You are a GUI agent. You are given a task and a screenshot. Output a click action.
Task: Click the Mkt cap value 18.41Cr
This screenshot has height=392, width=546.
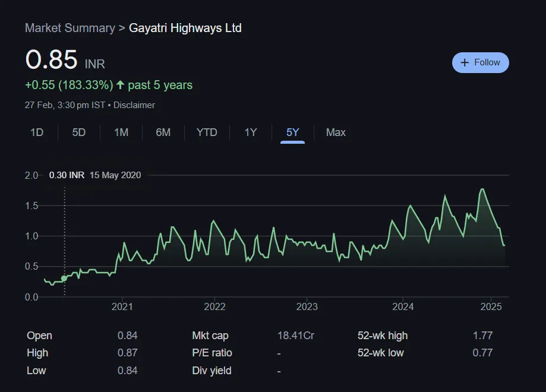(296, 336)
